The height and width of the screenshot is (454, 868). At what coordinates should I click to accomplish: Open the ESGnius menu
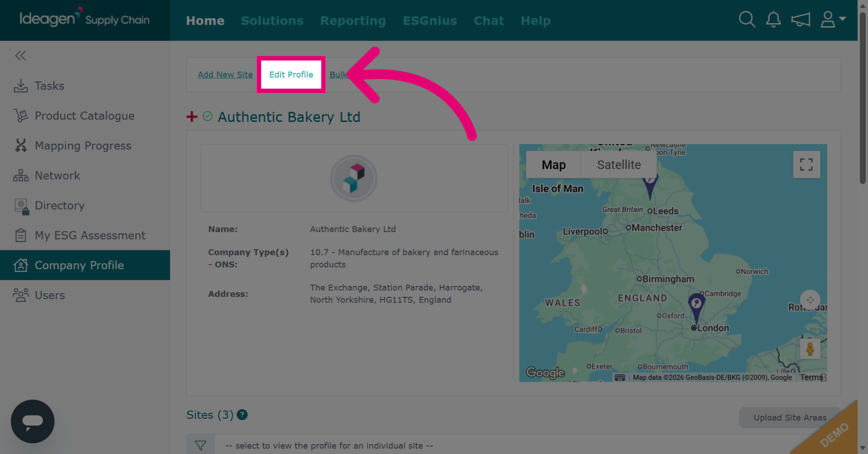tap(430, 20)
